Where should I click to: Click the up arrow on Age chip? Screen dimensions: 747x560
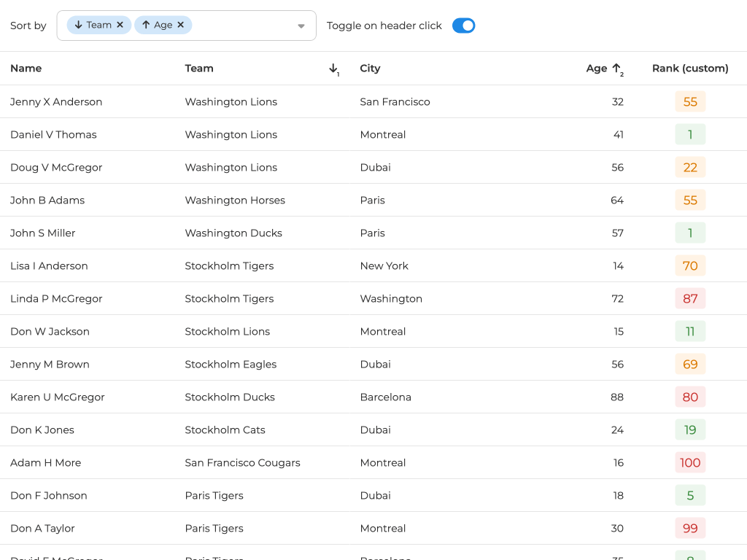pos(146,26)
